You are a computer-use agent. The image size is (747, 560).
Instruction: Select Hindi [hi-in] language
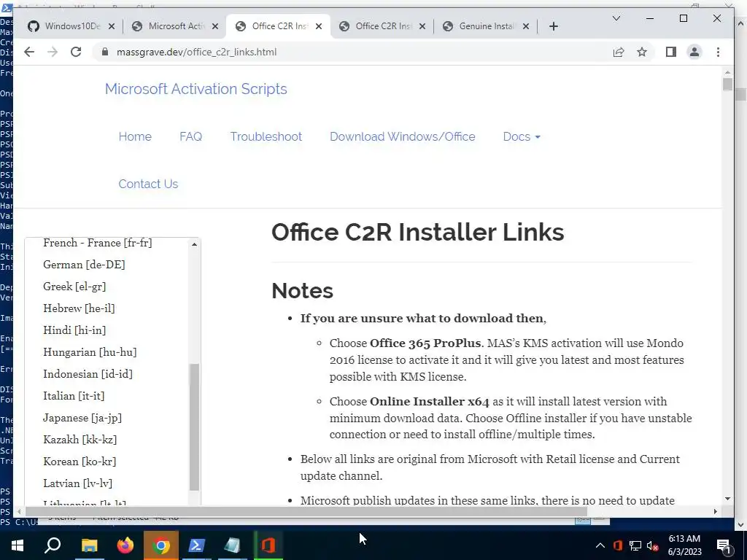75,330
